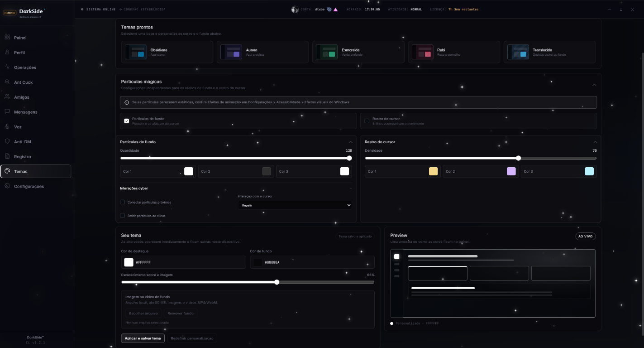Click the Anti-DM shield icon

(7, 141)
